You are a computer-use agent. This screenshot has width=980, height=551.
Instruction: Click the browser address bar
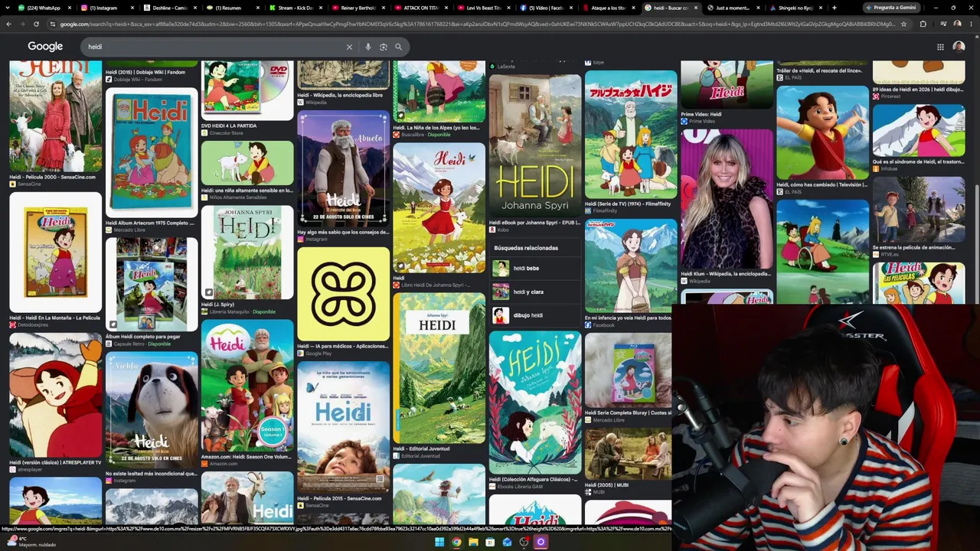click(476, 24)
